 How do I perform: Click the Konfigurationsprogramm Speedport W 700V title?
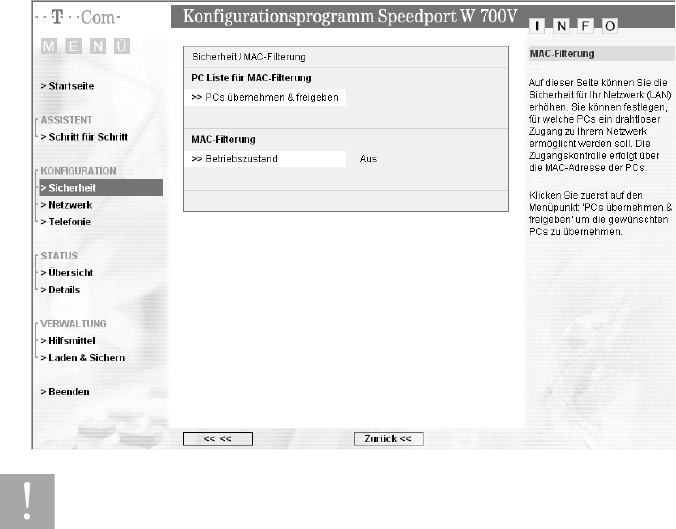[x=350, y=16]
